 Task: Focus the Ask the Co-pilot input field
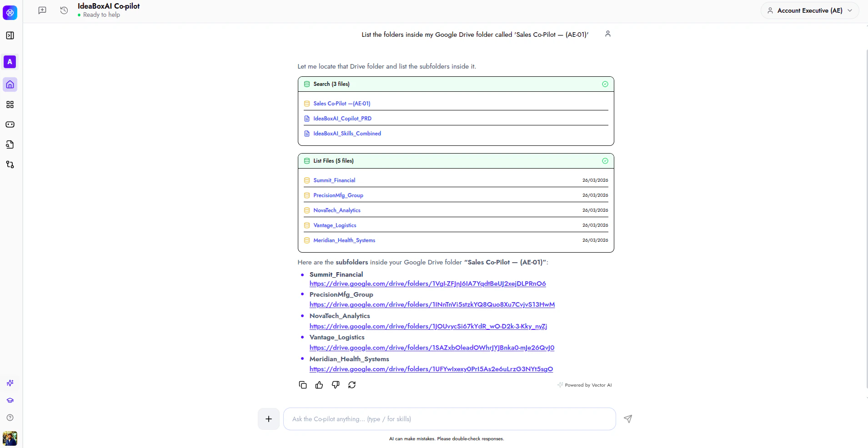point(450,419)
